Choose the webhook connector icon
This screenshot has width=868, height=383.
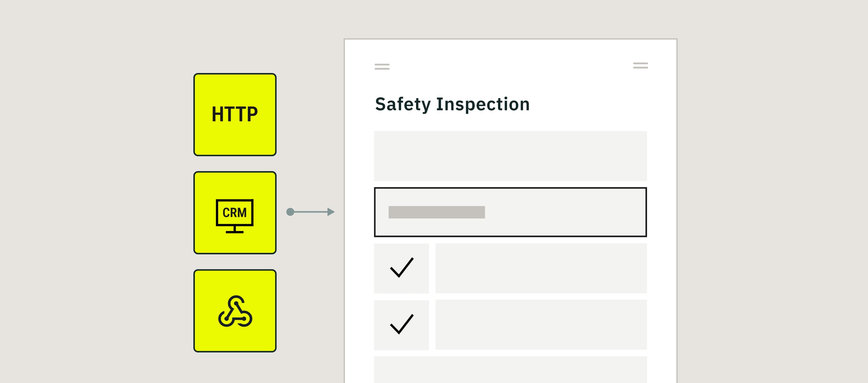(235, 311)
